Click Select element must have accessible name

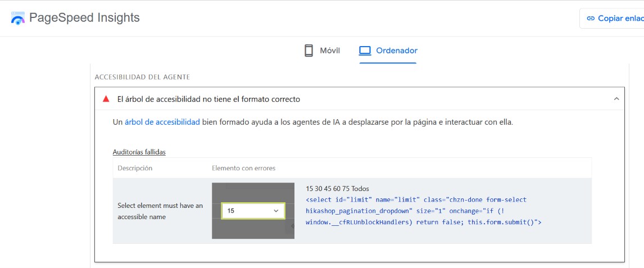pos(160,211)
